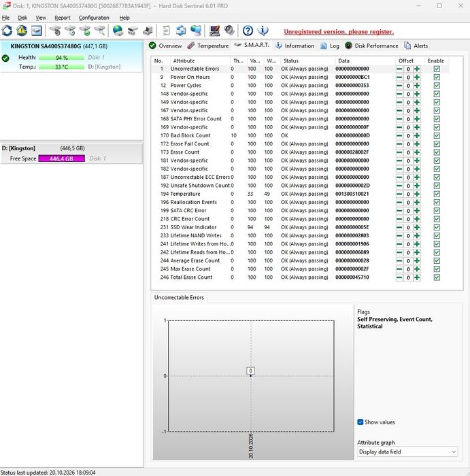Click the blue arrows with envelope icon
The image size is (470, 476).
181,31
